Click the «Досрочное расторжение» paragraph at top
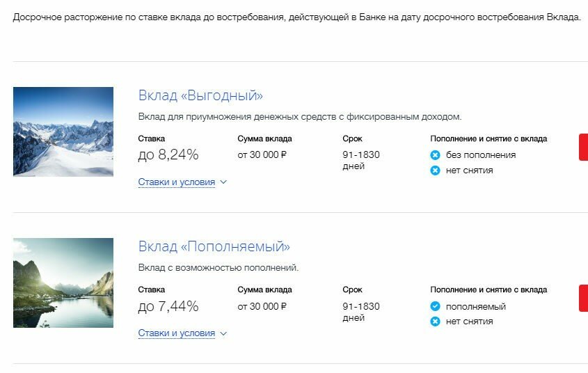The height and width of the screenshot is (373, 588). [296, 17]
